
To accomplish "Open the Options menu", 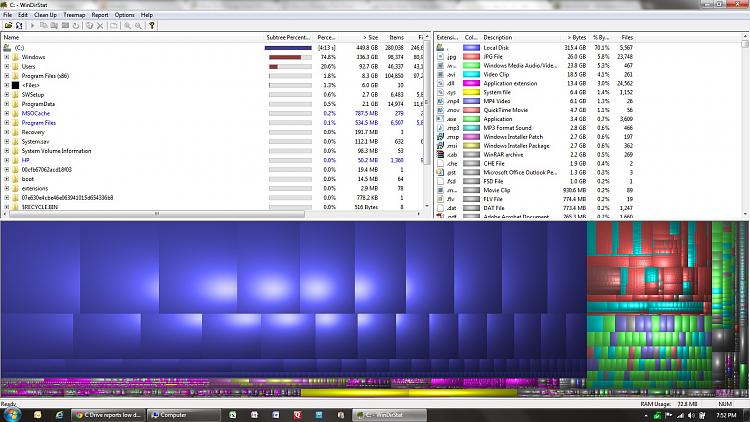I will point(124,15).
